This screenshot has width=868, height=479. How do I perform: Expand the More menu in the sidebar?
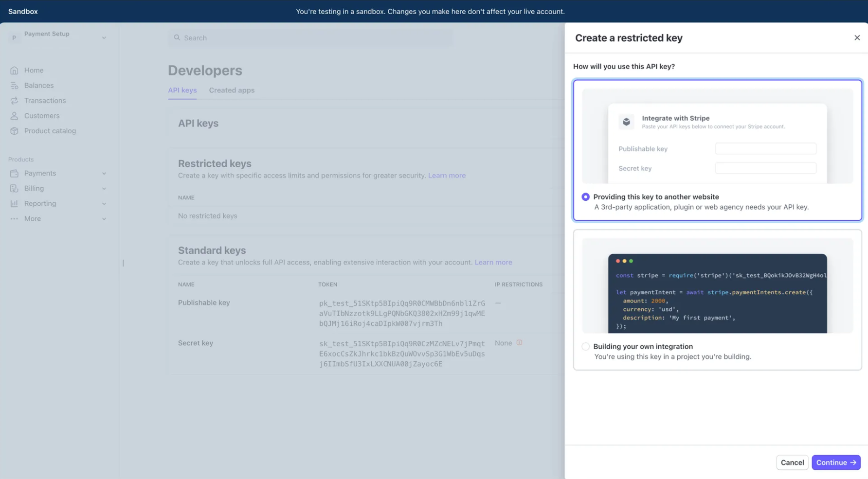click(104, 219)
